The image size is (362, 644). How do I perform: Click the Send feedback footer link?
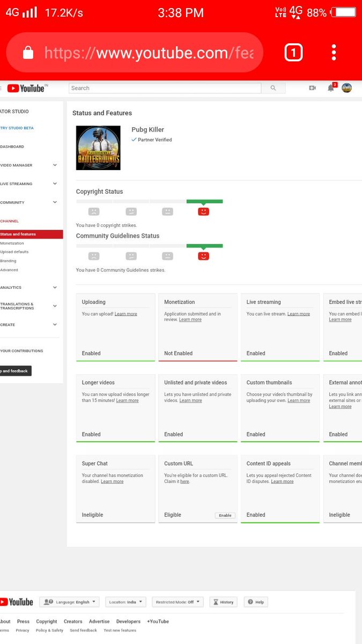click(84, 631)
